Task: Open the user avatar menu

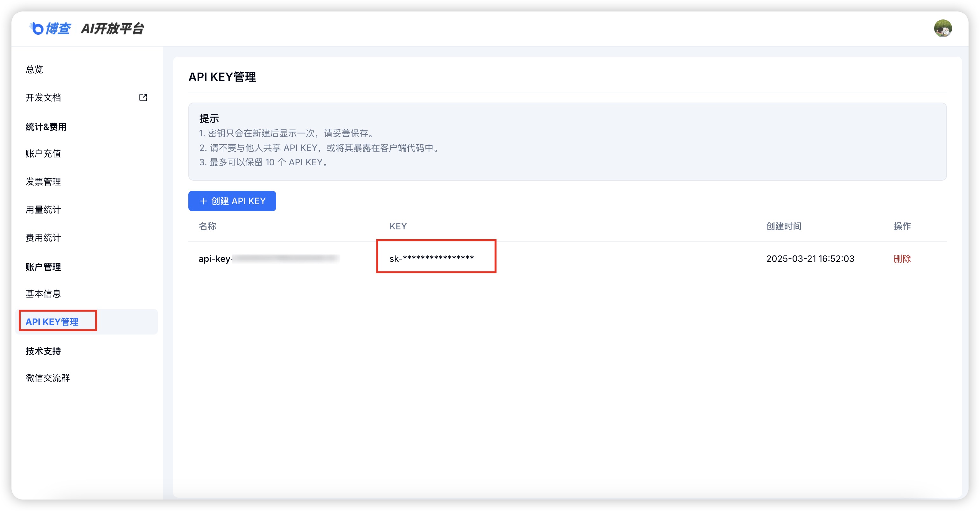Action: (x=942, y=29)
